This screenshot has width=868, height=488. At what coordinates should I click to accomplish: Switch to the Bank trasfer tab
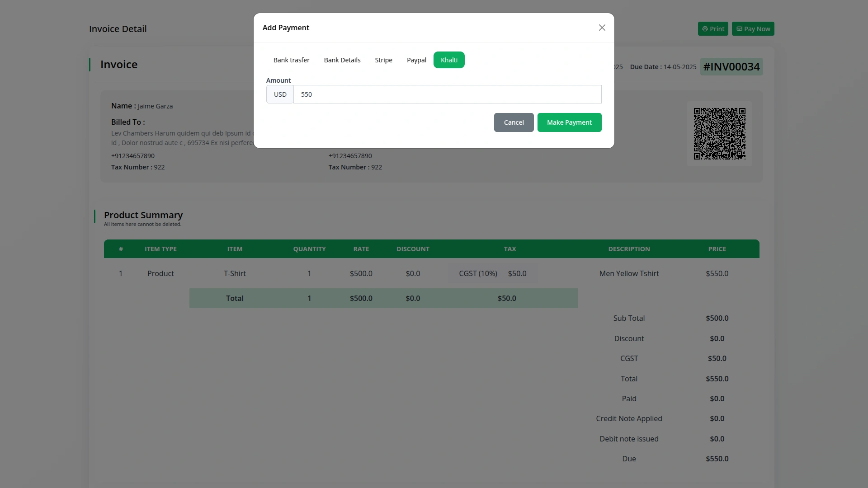click(291, 60)
